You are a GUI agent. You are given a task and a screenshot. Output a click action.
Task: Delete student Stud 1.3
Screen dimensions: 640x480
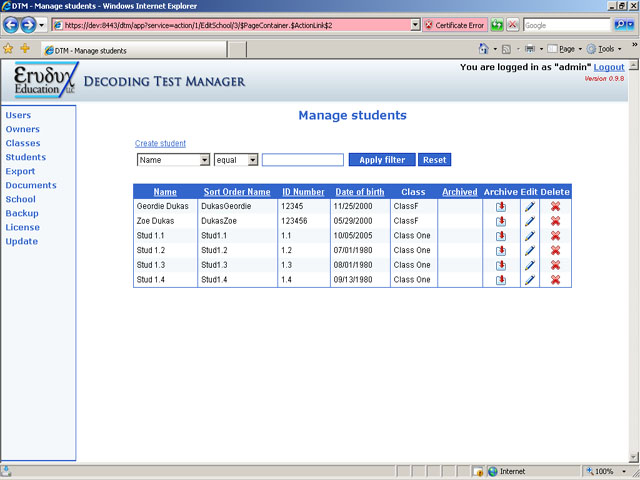[555, 265]
